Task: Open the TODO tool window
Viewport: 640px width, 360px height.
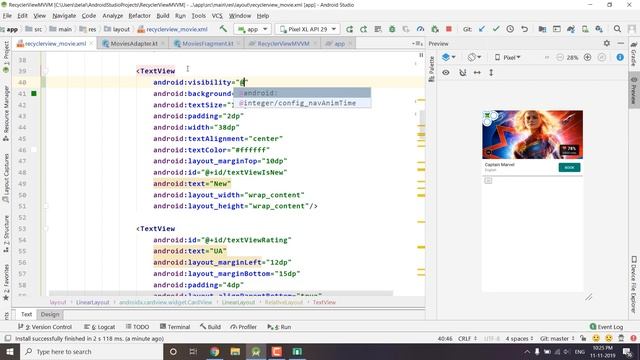Action: pyautogui.click(x=138, y=327)
